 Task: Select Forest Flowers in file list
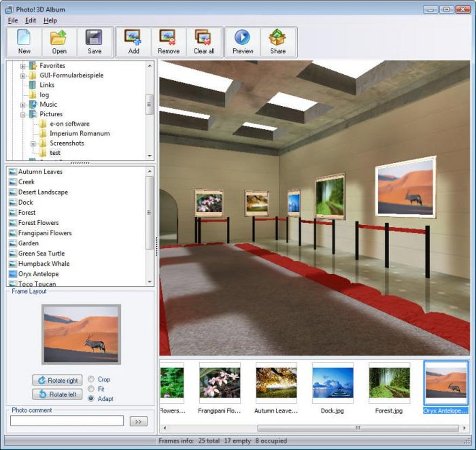[x=39, y=223]
